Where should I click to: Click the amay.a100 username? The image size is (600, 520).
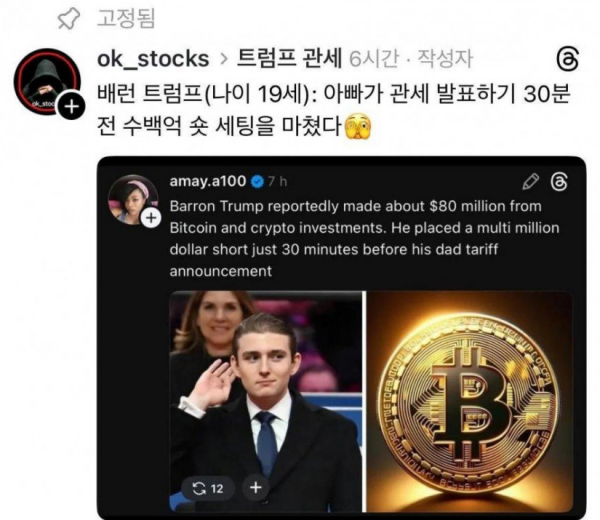point(208,181)
